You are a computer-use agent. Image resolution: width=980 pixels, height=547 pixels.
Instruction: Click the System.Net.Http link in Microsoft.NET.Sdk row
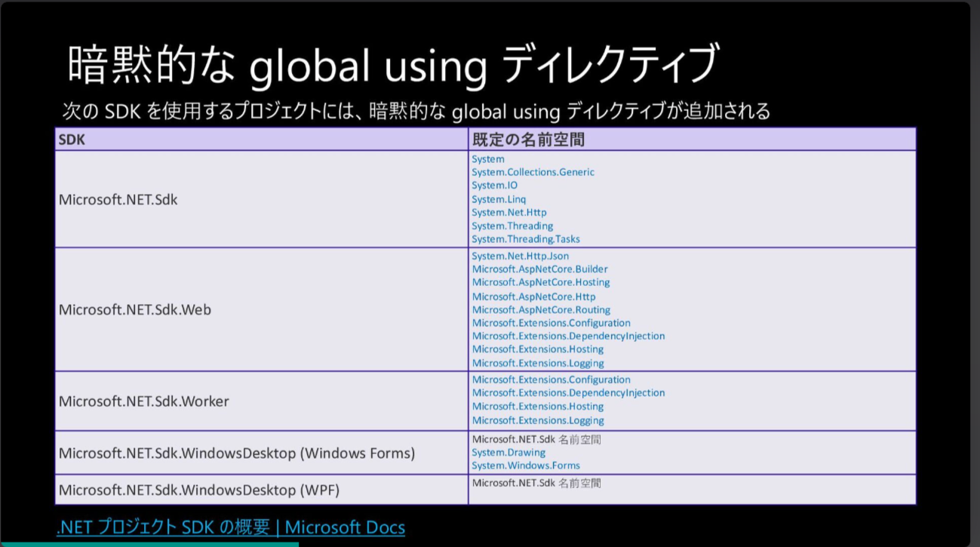509,213
